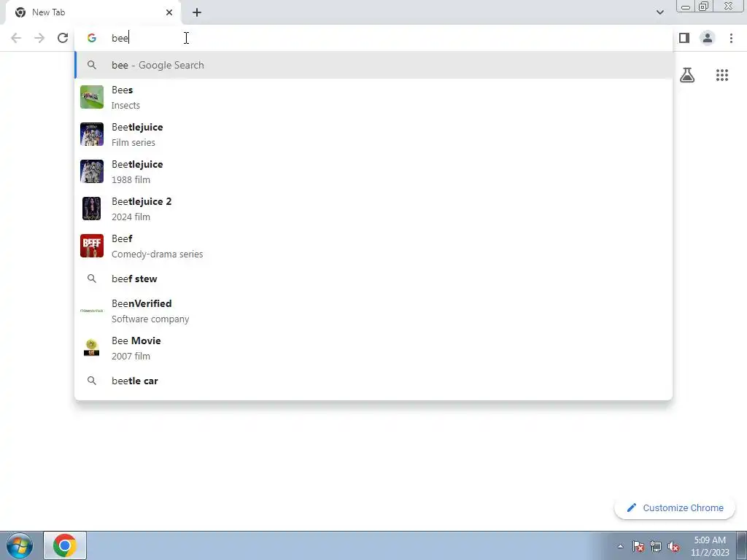Choose Beetlejuice 2 2024 film suggestion
This screenshot has width=747, height=560.
tap(374, 209)
